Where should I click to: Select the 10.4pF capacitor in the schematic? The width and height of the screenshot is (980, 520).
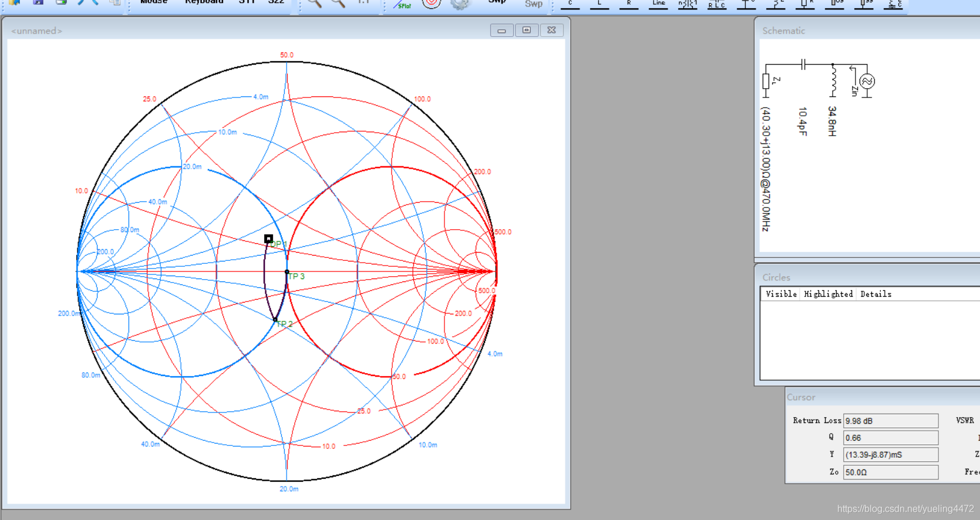point(803,64)
